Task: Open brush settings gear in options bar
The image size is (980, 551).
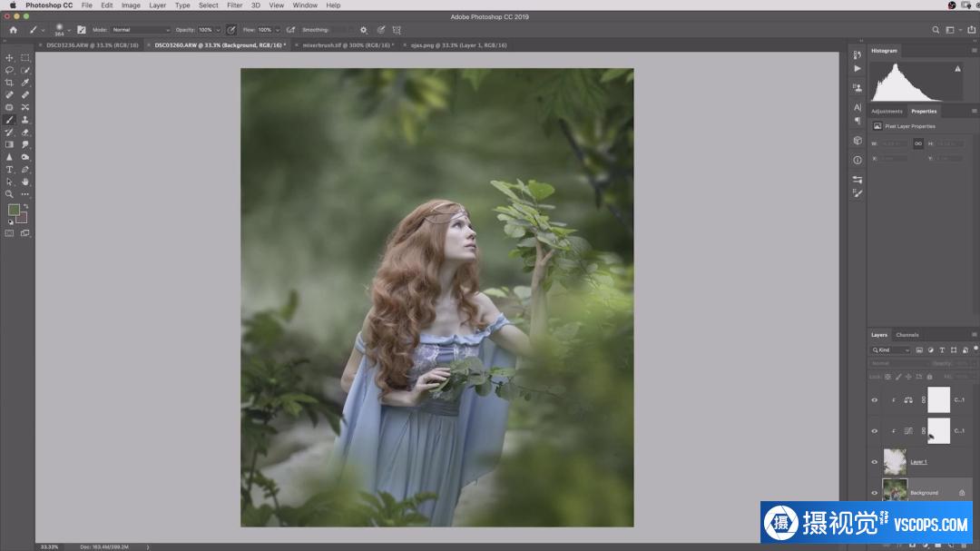Action: point(364,29)
